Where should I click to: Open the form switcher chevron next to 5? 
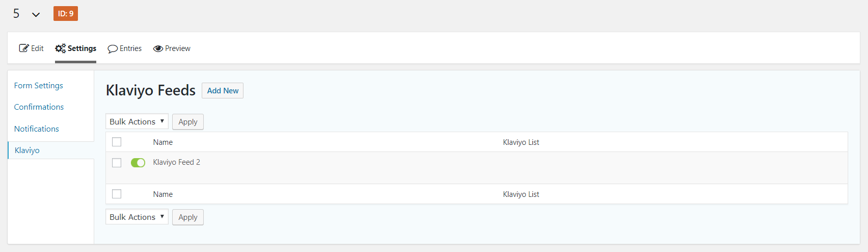tap(36, 15)
